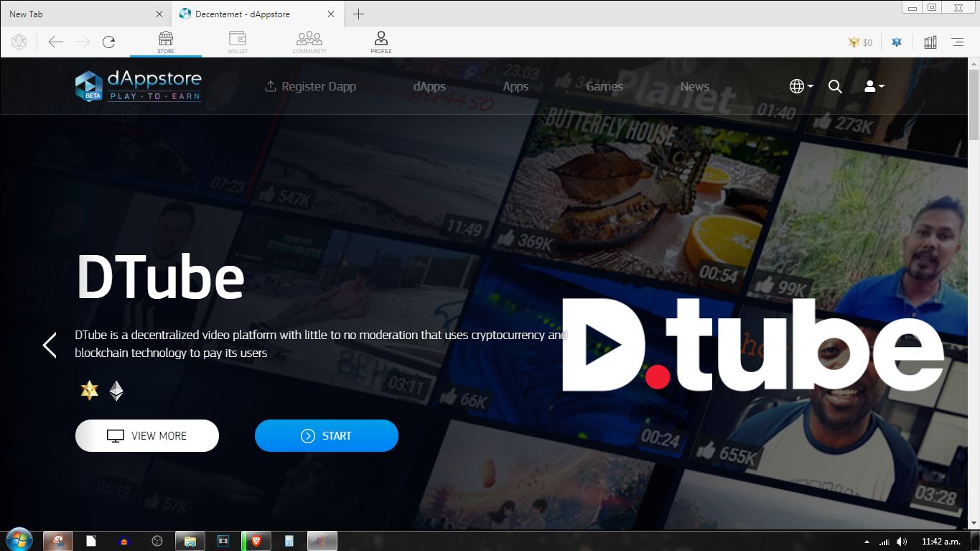Open the Calculator taskbar icon
Viewport: 980px width, 551px height.
[x=289, y=542]
